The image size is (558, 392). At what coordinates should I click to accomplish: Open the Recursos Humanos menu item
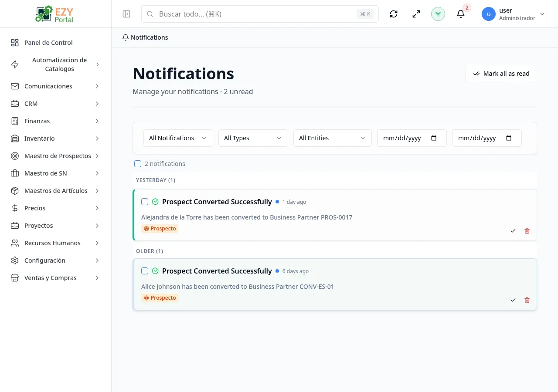[x=55, y=243]
